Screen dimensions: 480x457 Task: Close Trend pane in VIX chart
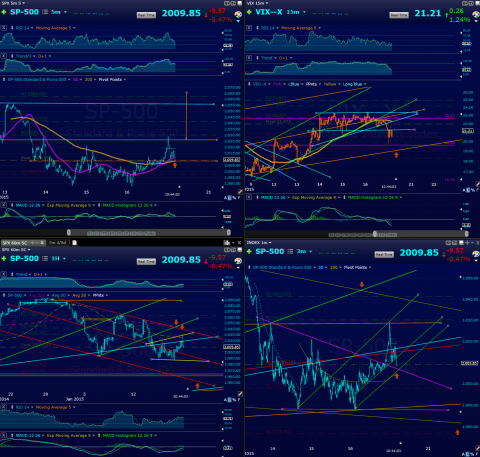(x=249, y=58)
